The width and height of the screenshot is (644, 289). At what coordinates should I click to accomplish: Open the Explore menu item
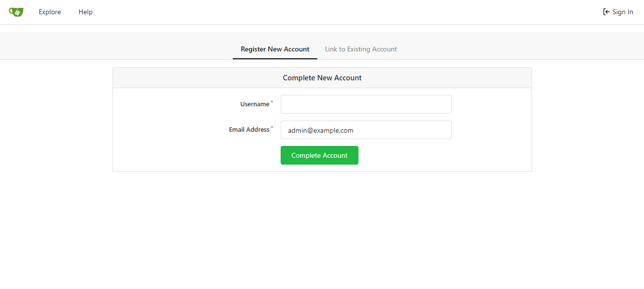(x=49, y=12)
